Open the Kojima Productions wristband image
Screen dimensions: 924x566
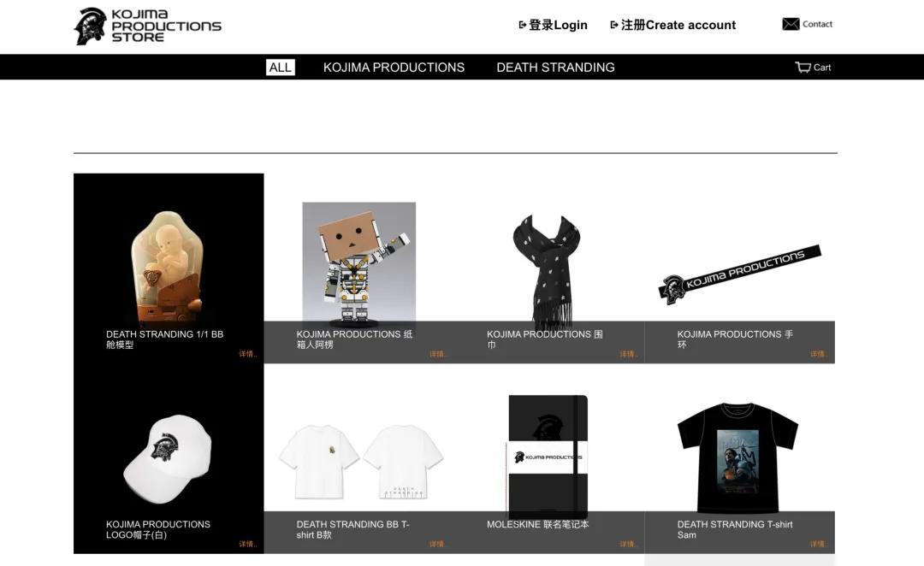739,274
